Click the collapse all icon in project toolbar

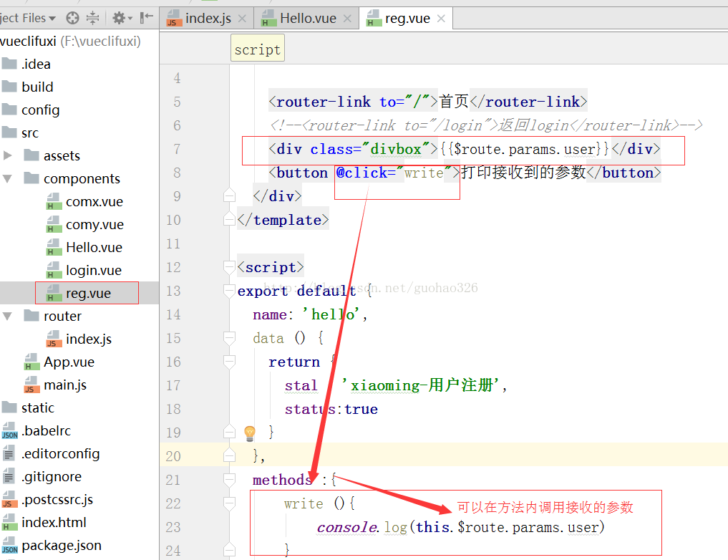coord(93,18)
